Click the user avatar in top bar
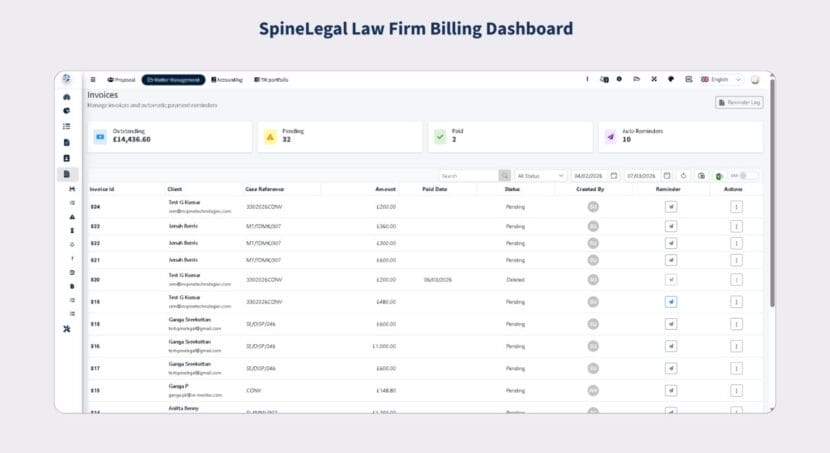This screenshot has width=830, height=453. coord(755,80)
